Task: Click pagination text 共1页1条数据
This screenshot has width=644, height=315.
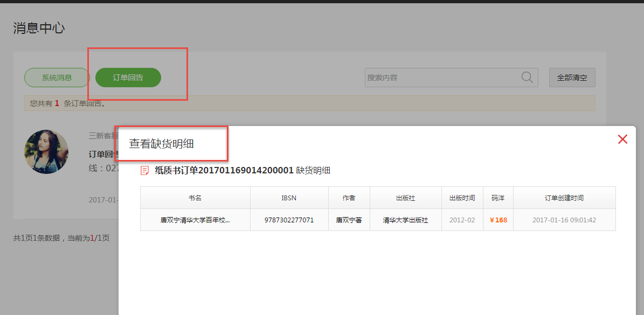Action: point(36,238)
